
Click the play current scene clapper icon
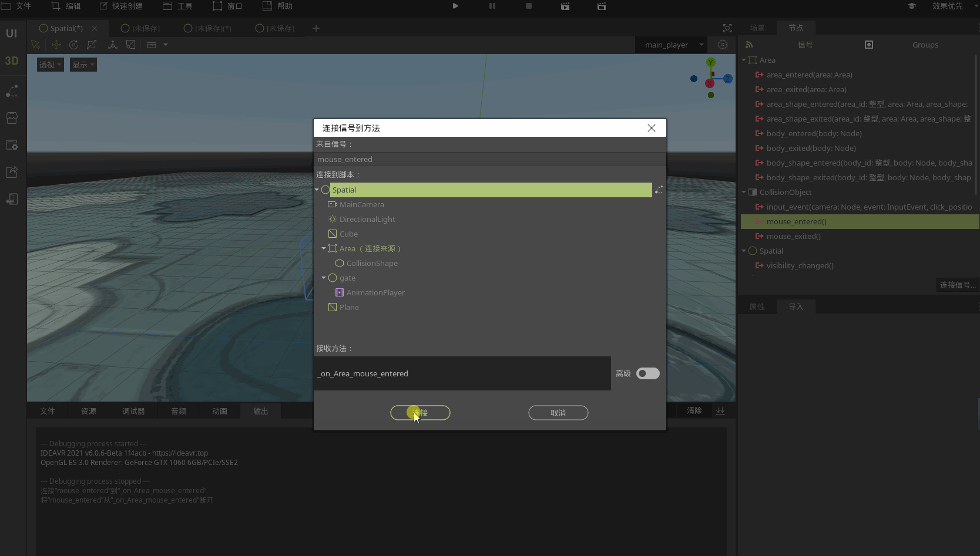(565, 6)
